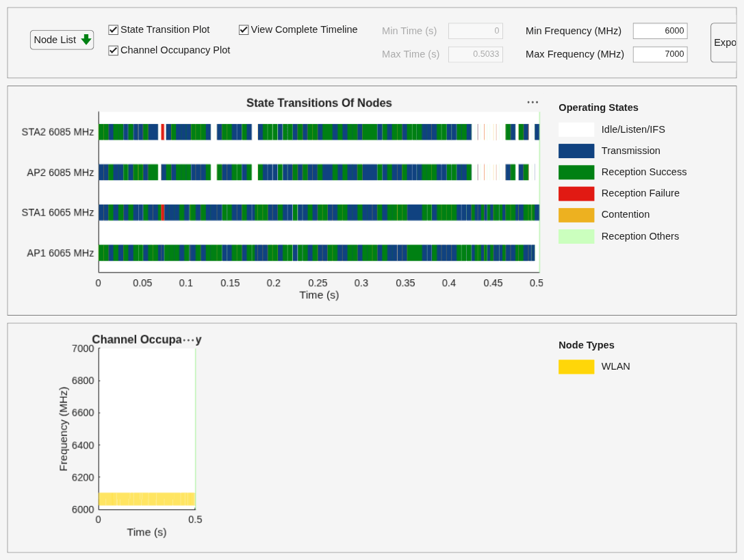Open the State Transitions plot options ellipsis
The height and width of the screenshot is (560, 744).
click(x=533, y=102)
